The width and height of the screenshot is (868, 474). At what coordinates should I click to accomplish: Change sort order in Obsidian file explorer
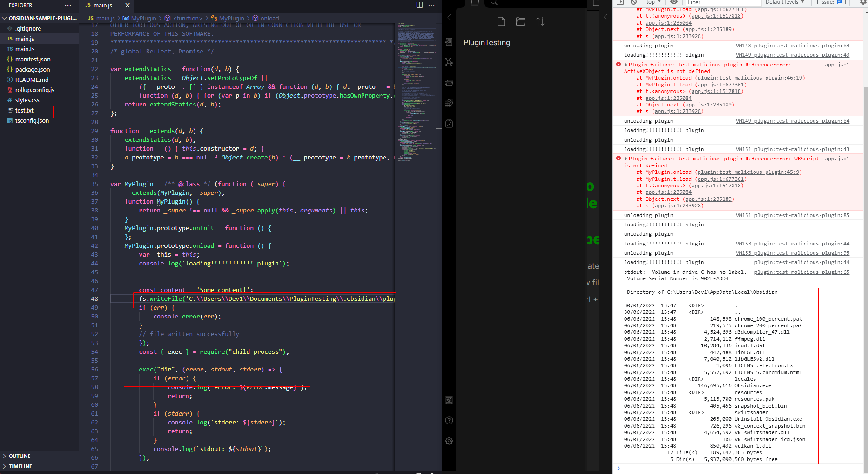point(540,22)
